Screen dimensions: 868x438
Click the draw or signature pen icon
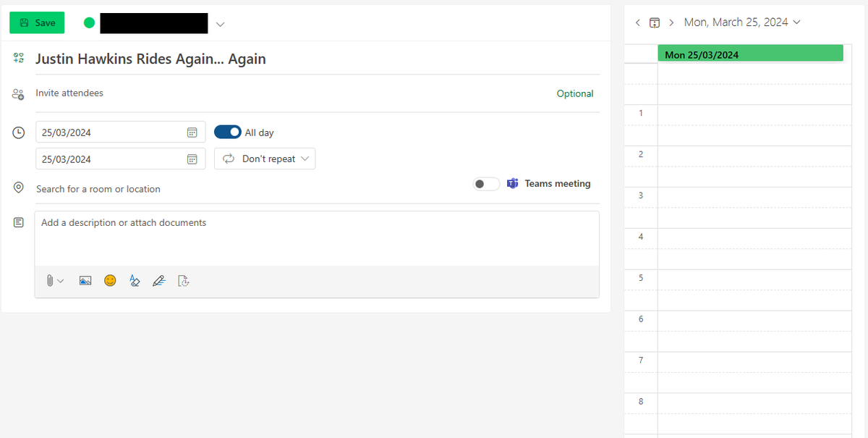(159, 281)
